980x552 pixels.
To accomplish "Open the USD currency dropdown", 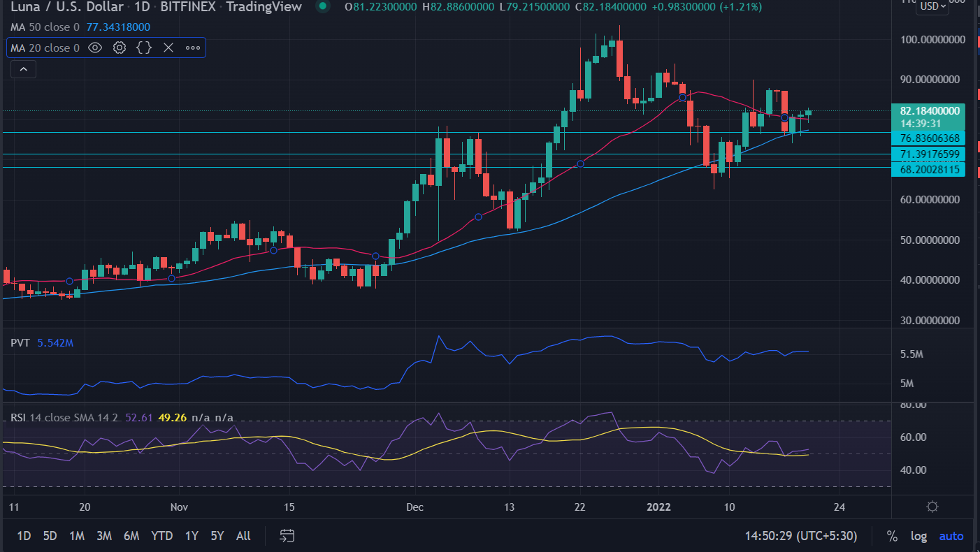I will point(932,7).
